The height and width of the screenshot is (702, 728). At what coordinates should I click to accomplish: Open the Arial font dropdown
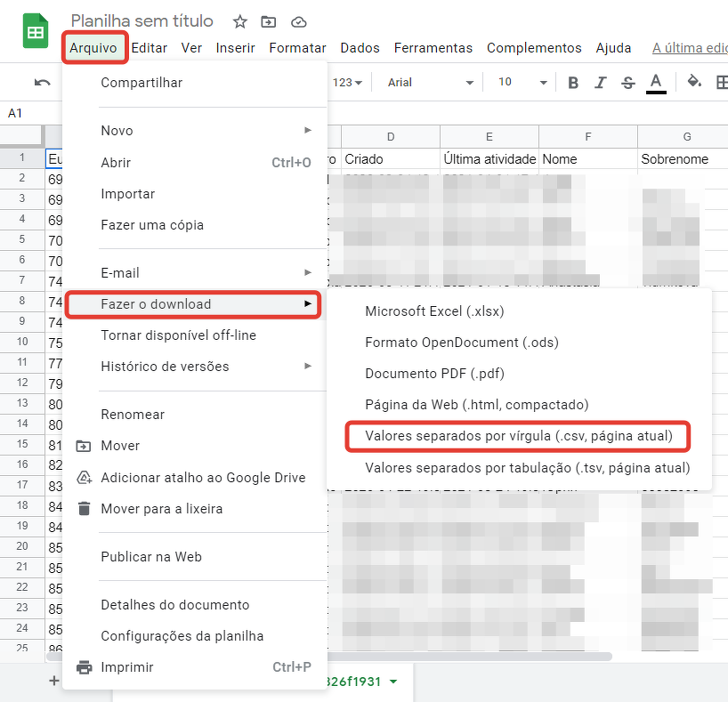coord(431,83)
